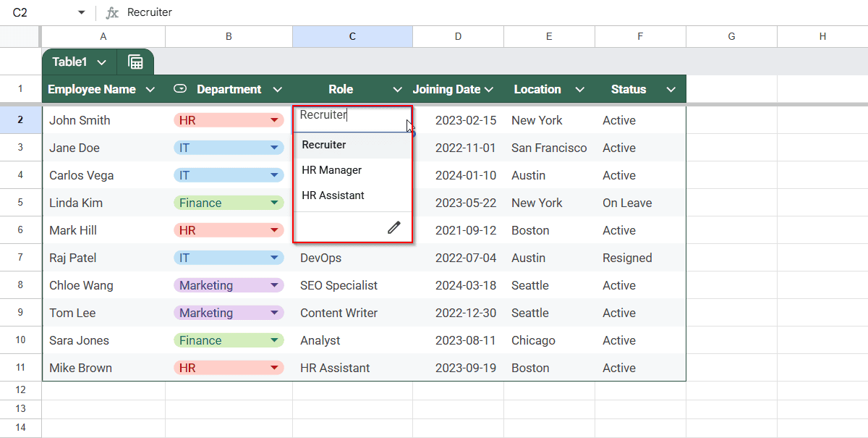The image size is (868, 438).
Task: Select Recruiter from the role options list
Action: click(353, 145)
